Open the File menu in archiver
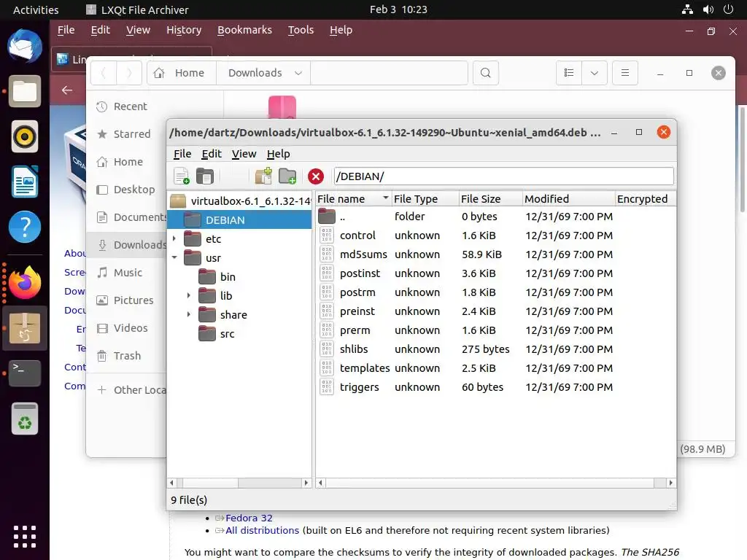 (x=182, y=154)
